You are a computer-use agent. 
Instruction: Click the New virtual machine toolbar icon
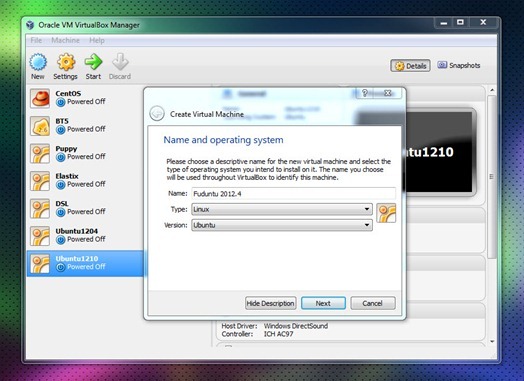(x=38, y=62)
